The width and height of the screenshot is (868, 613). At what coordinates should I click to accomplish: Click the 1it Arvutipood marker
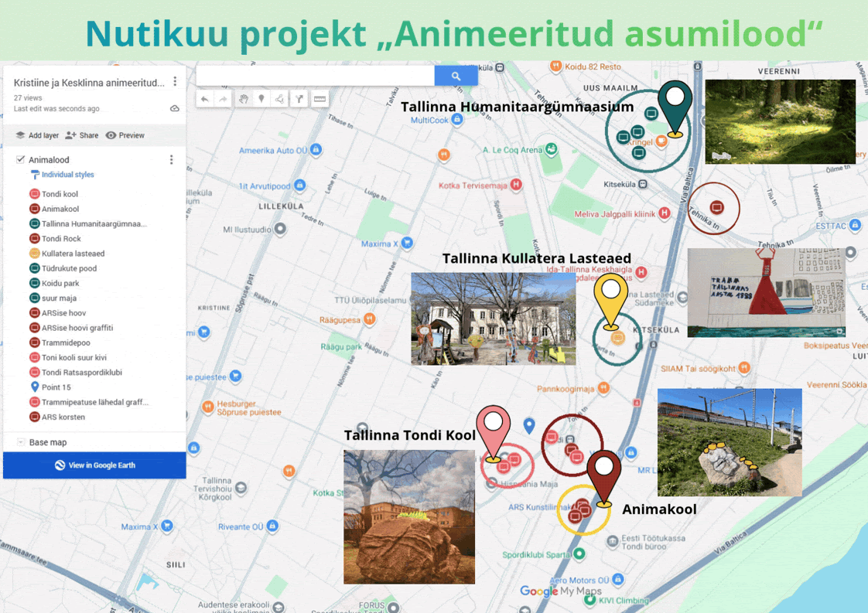pyautogui.click(x=299, y=186)
